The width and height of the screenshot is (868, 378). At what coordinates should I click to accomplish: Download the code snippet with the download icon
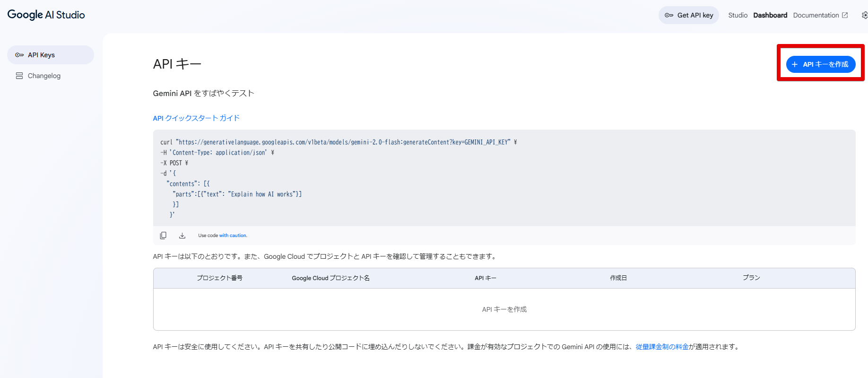[x=182, y=236]
